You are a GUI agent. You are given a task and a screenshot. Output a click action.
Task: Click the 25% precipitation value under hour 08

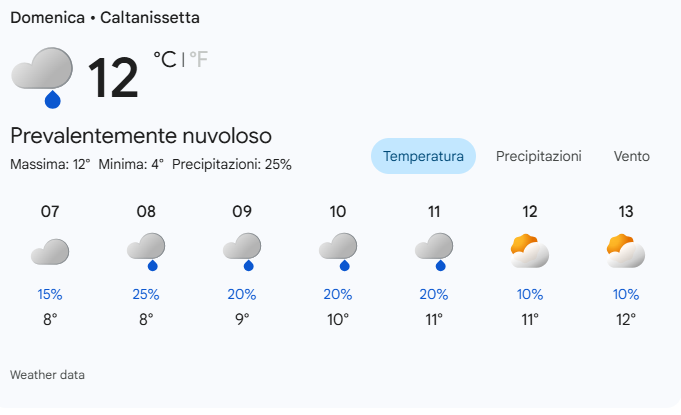pos(146,294)
